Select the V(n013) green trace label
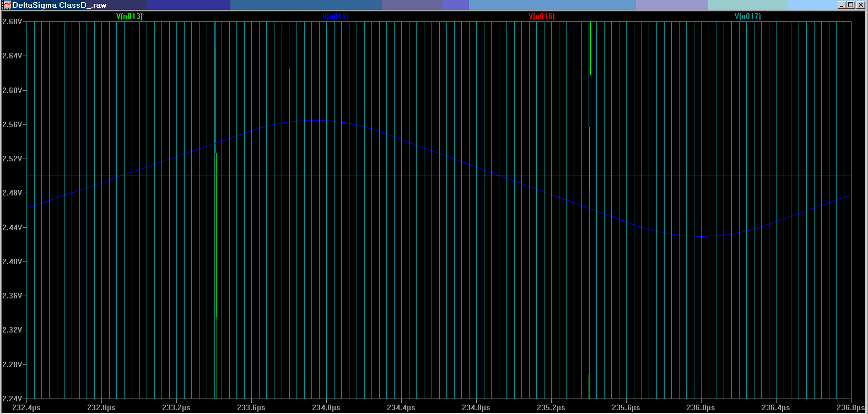 point(129,17)
